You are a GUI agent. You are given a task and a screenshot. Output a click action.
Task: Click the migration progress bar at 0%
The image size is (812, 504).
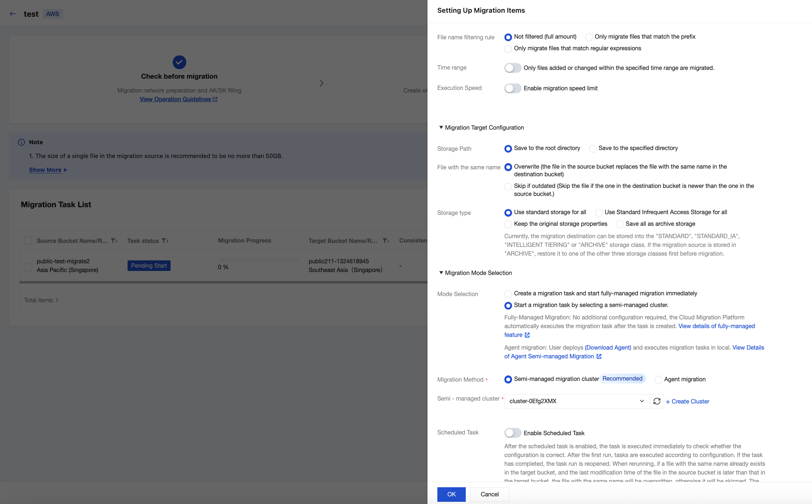pyautogui.click(x=258, y=260)
